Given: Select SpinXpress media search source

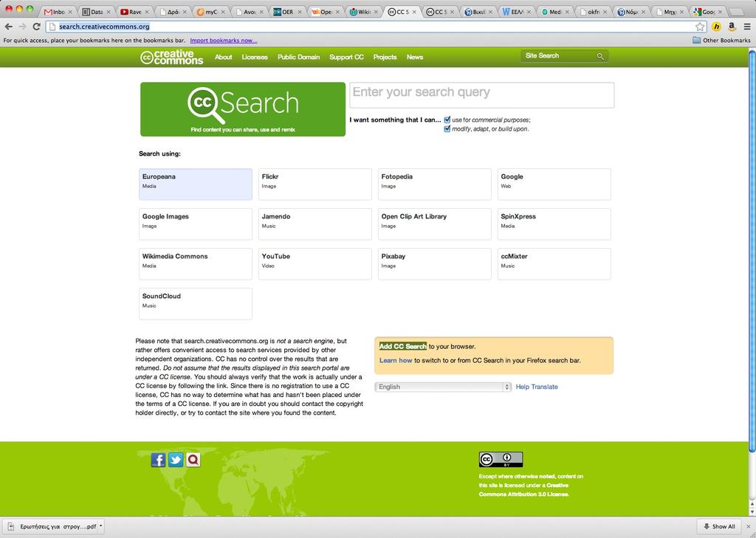Looking at the screenshot, I should point(554,224).
